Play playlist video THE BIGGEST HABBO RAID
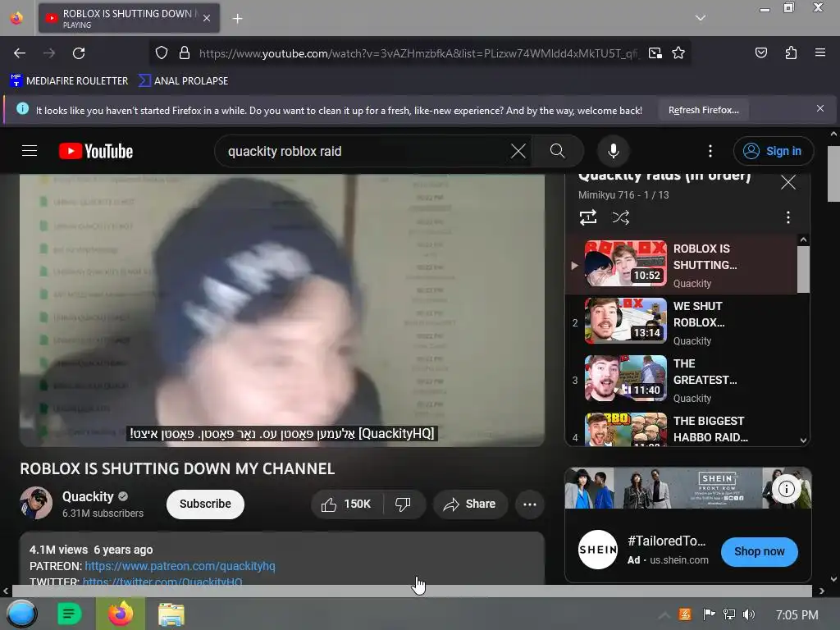The width and height of the screenshot is (840, 630). (x=682, y=428)
